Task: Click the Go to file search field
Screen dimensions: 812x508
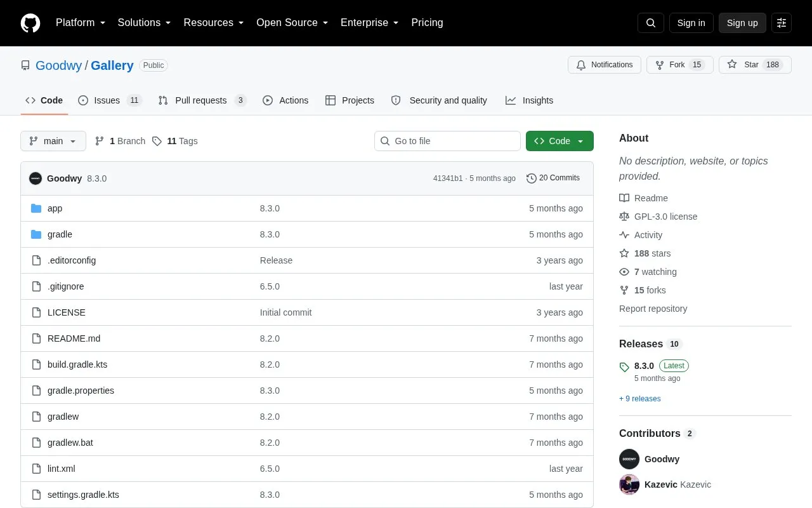Action: 447,141
